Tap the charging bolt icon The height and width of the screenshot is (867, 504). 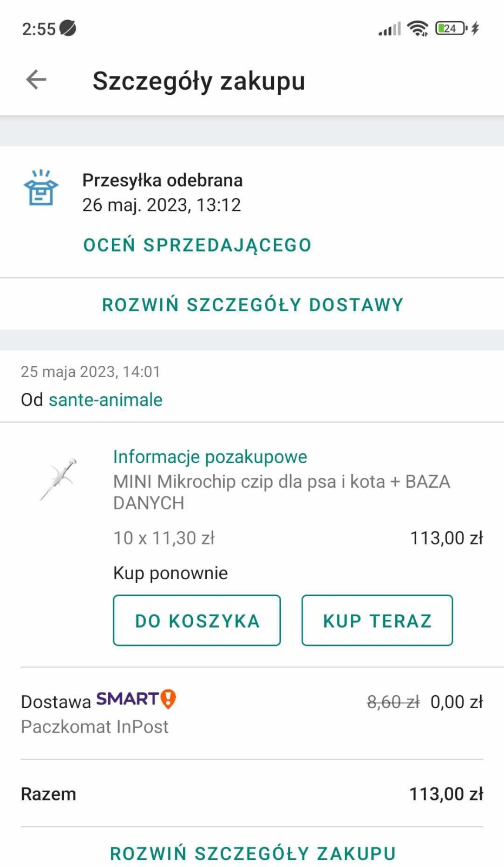coord(475,28)
